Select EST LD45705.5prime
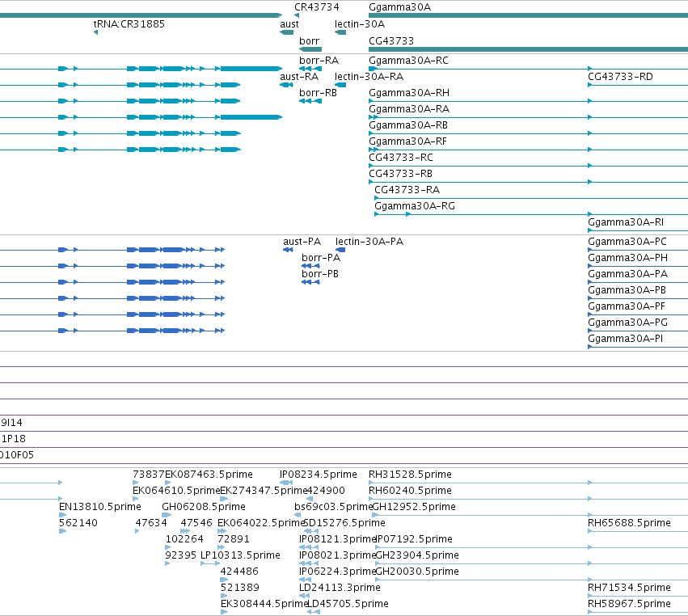The image size is (688, 616). click(x=348, y=604)
